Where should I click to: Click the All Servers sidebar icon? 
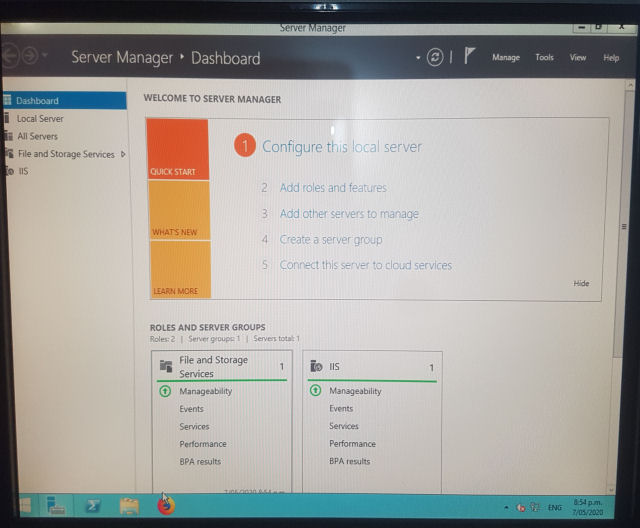tap(8, 136)
